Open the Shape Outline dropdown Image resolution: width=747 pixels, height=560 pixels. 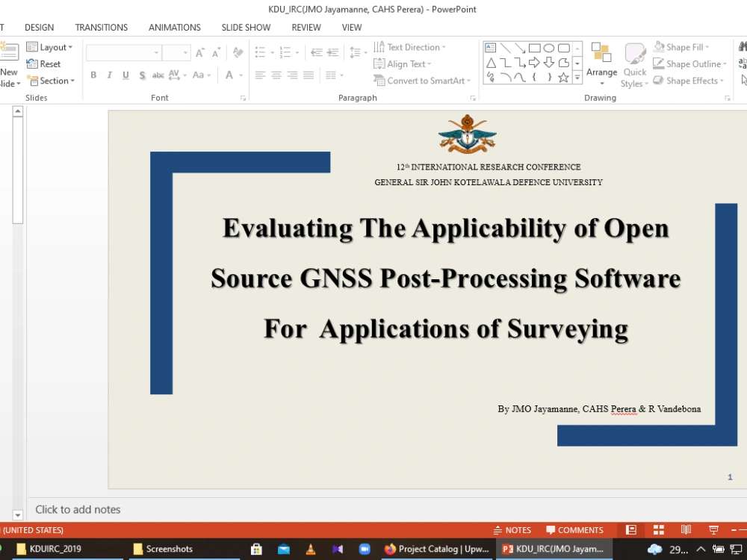tap(689, 63)
